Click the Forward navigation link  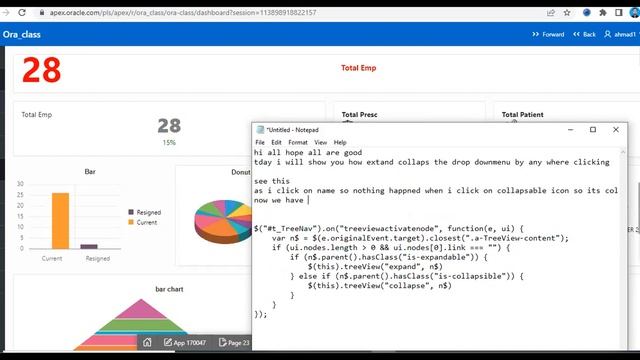[548, 35]
